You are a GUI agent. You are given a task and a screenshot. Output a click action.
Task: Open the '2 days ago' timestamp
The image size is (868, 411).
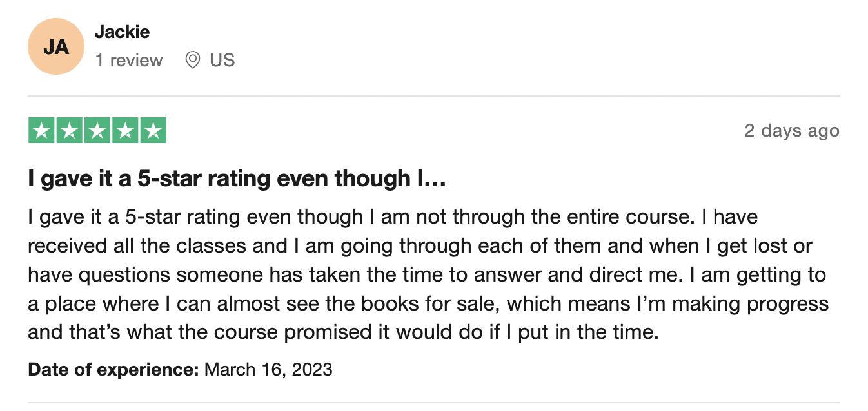[x=792, y=131]
